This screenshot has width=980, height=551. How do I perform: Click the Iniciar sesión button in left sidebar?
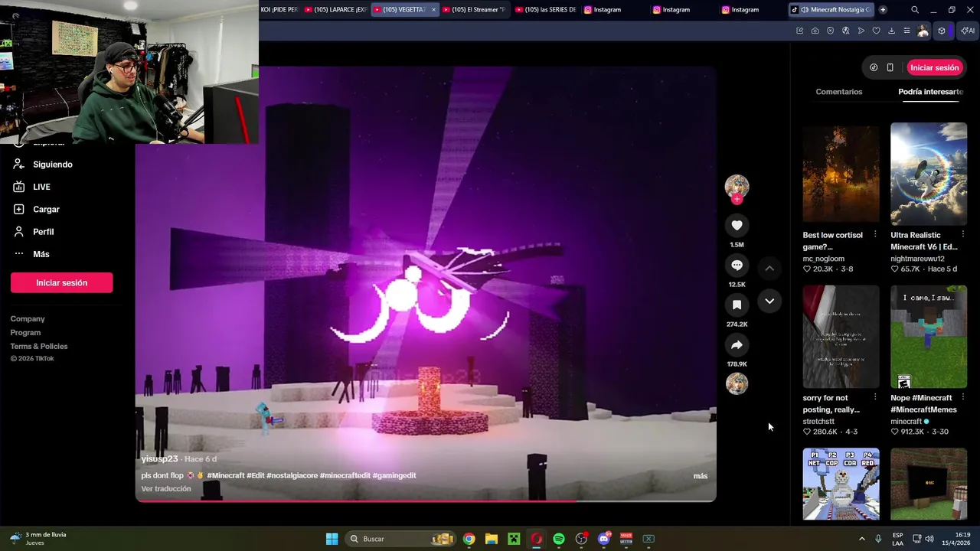pos(61,282)
